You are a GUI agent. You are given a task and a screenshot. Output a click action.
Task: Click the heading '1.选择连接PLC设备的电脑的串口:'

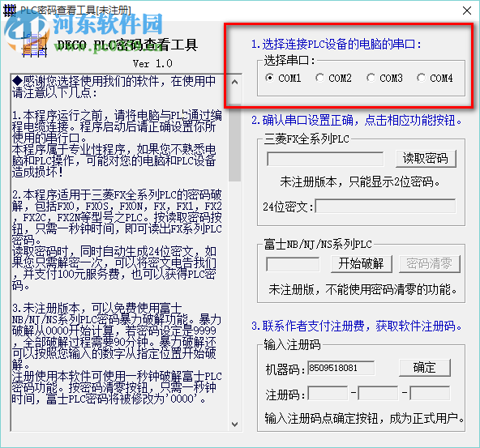(x=336, y=44)
